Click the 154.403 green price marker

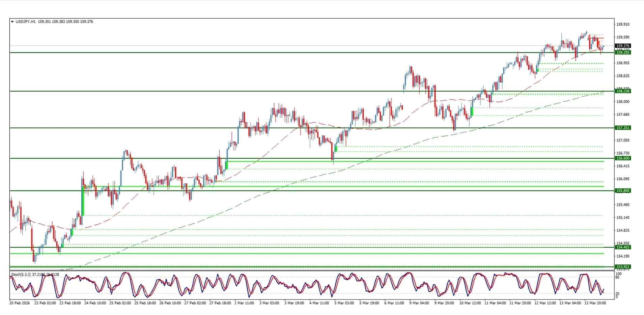(623, 247)
